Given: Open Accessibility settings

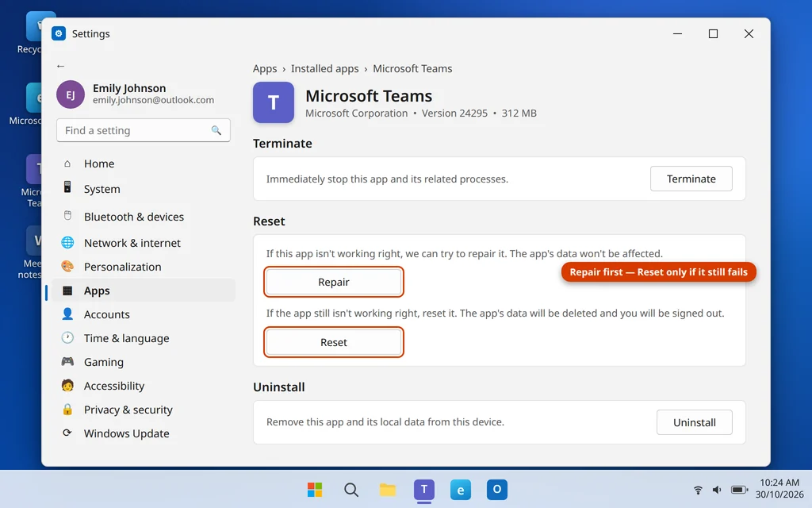Looking at the screenshot, I should 143,386.
